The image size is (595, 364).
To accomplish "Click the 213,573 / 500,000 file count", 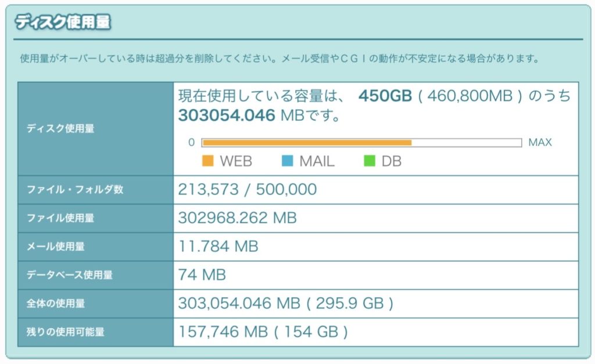I will click(248, 189).
